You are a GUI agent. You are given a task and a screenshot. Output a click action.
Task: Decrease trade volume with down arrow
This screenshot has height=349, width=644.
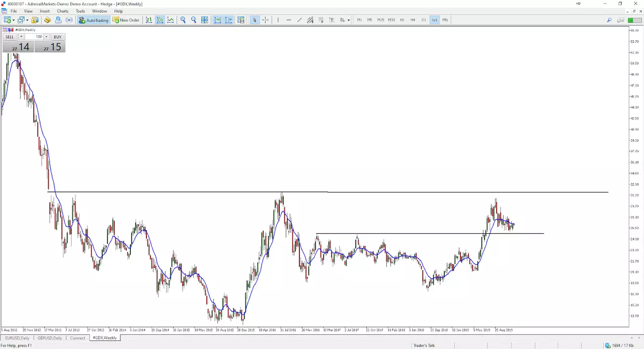click(21, 37)
